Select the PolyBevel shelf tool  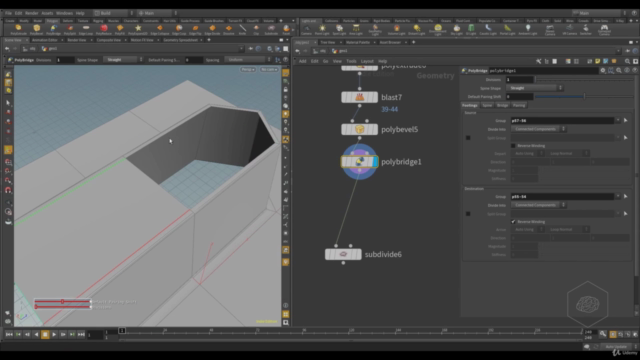(x=36, y=30)
